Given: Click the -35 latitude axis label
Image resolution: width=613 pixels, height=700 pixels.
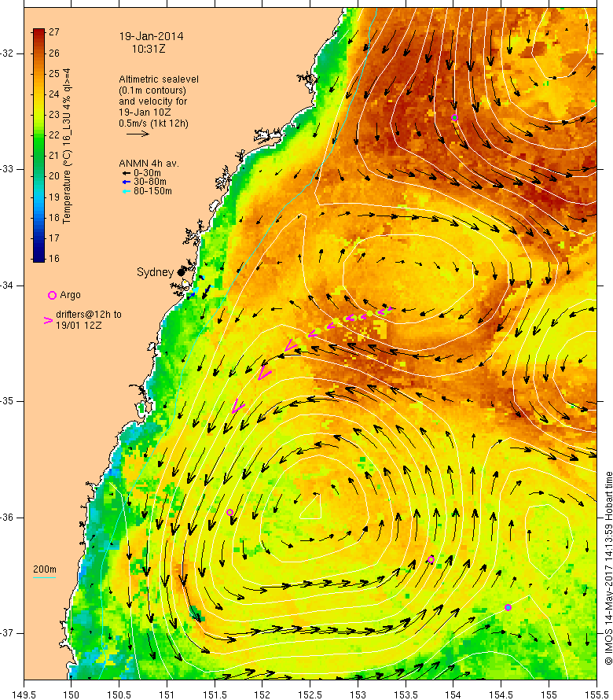Looking at the screenshot, I should pyautogui.click(x=7, y=401).
